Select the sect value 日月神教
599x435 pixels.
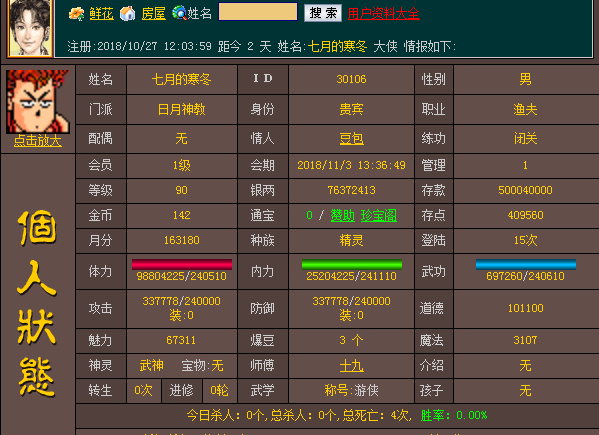(182, 110)
